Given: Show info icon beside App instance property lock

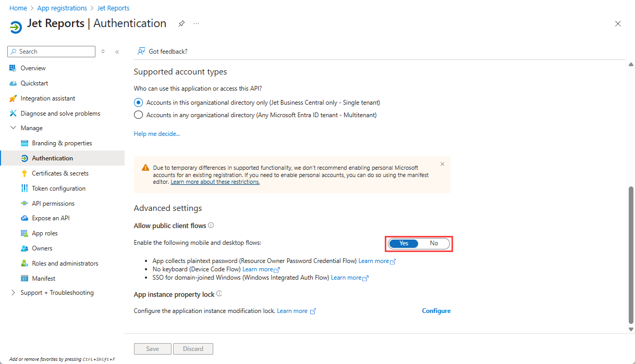Looking at the screenshot, I should 219,294.
